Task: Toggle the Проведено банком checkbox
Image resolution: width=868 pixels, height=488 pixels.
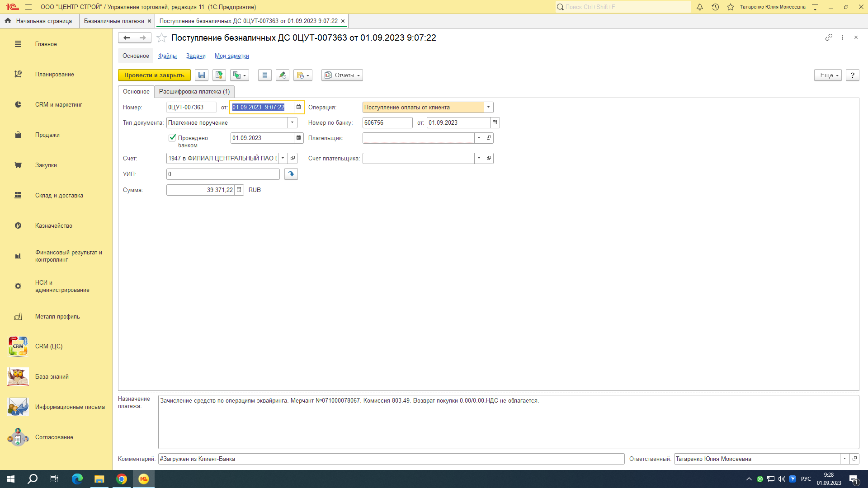Action: 172,138
